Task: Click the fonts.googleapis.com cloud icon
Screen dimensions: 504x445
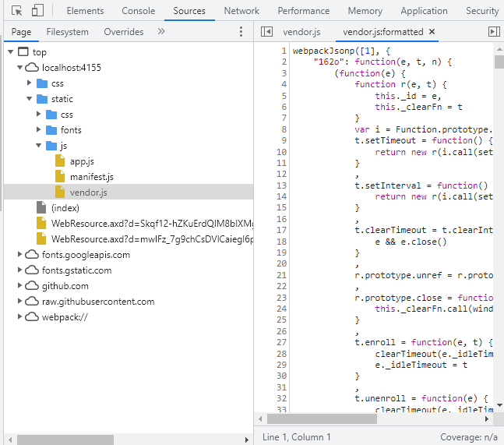Action: [32, 254]
